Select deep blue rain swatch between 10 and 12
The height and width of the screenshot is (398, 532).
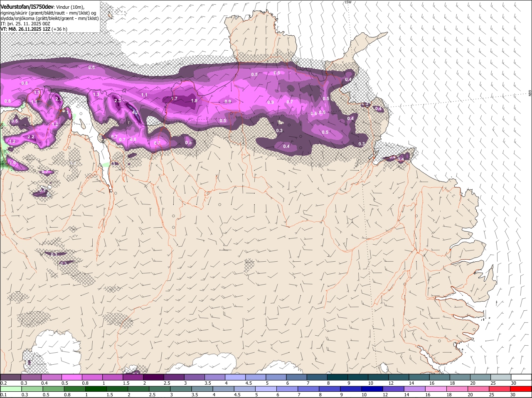coord(372,389)
